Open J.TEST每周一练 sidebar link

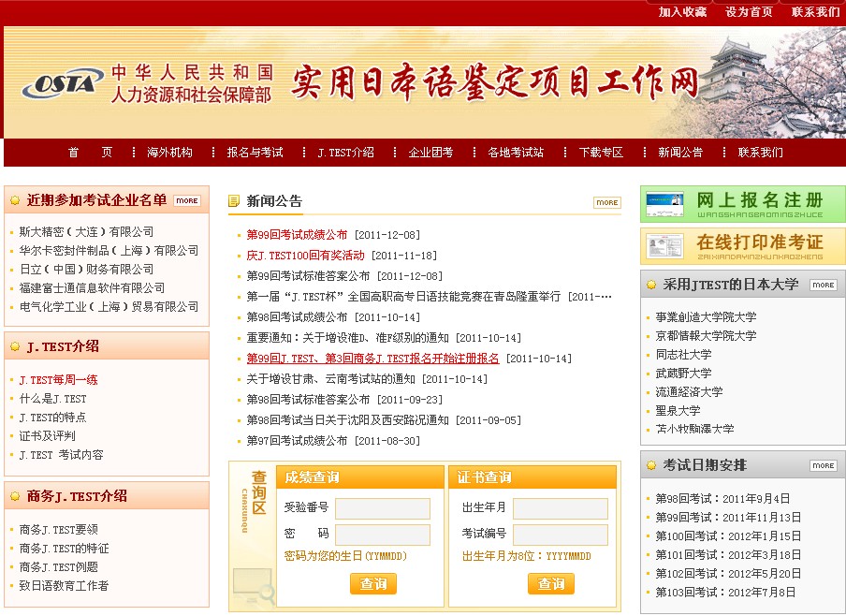(x=58, y=380)
